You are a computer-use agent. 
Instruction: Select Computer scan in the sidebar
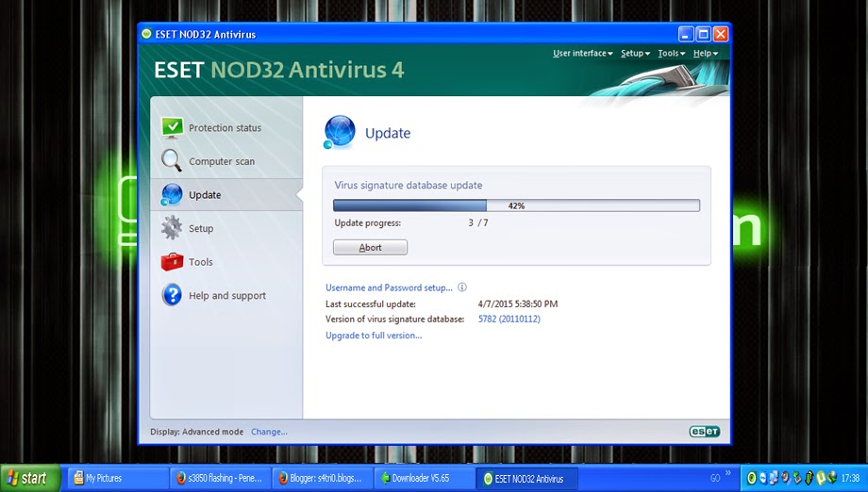[x=226, y=161]
